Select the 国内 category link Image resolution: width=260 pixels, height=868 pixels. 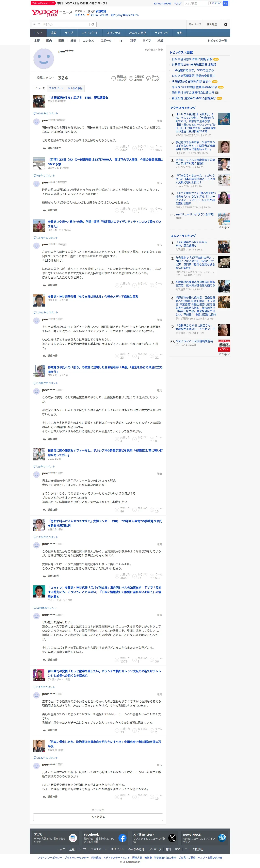click(x=49, y=41)
